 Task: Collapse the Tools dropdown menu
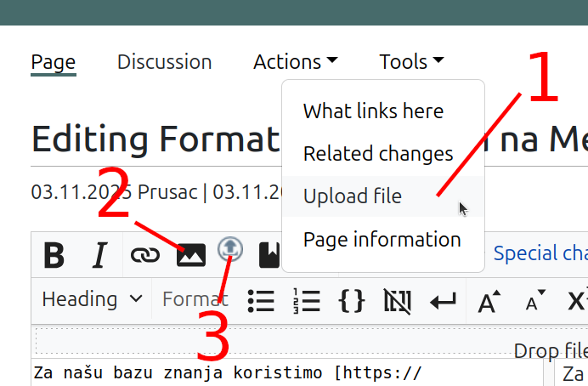[411, 62]
